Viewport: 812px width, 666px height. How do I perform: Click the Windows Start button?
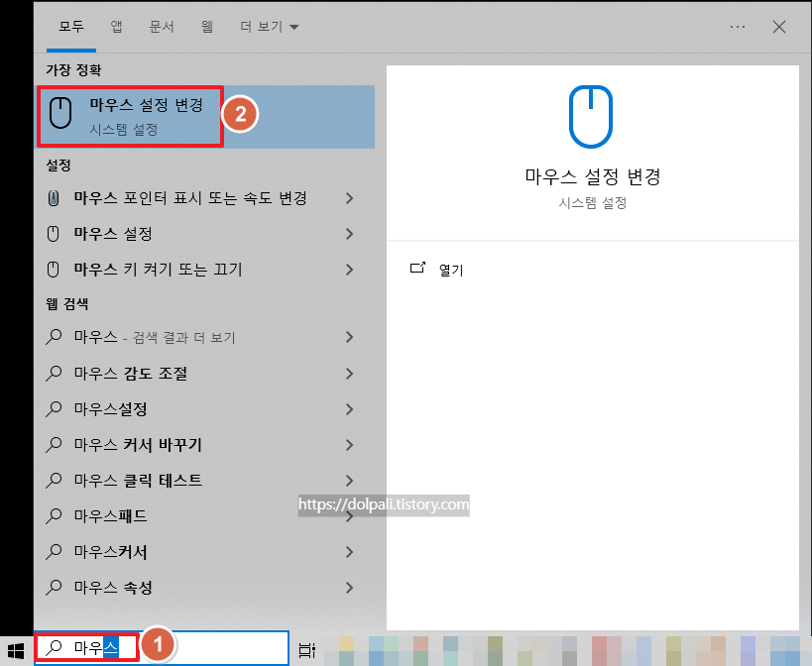15,647
